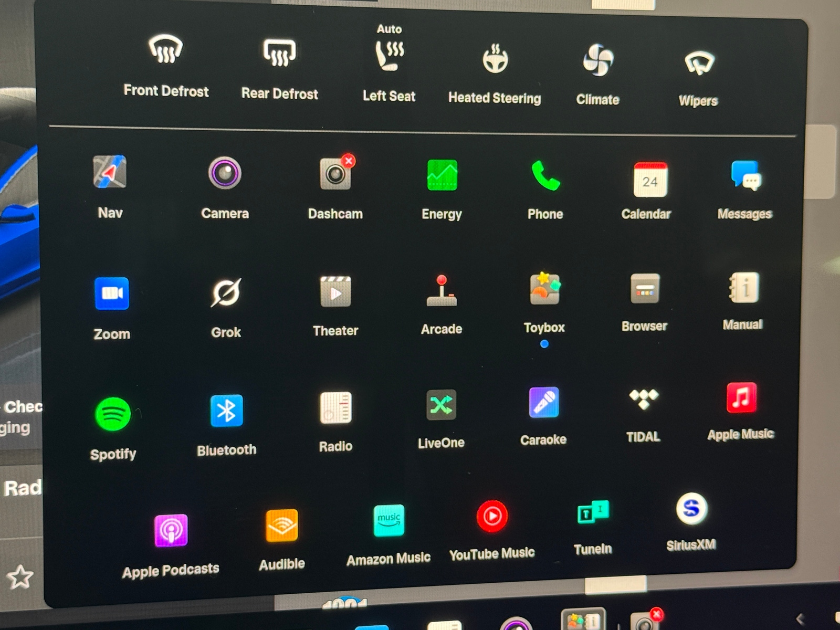This screenshot has width=840, height=630.
Task: Click the left chevron in the bottom dock
Action: tap(800, 619)
